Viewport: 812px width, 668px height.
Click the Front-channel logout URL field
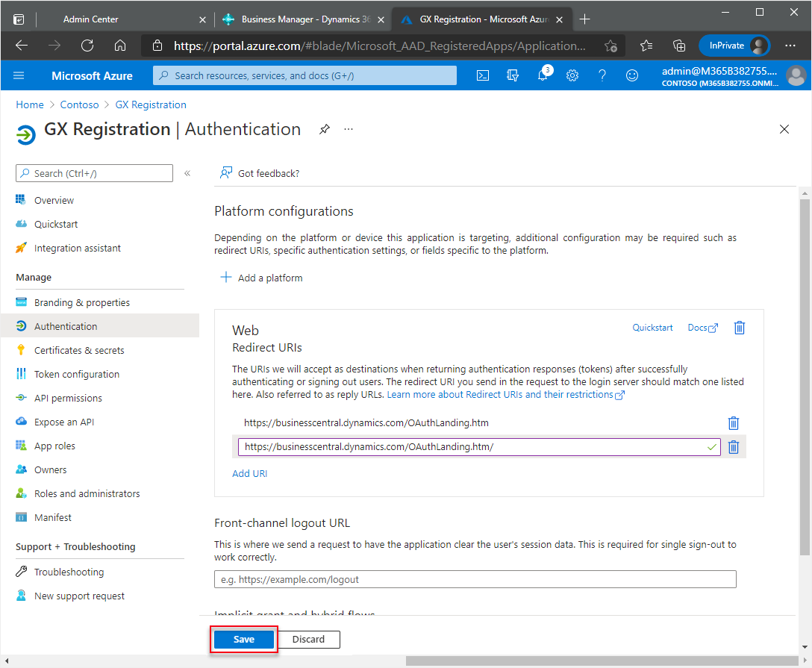[x=475, y=579]
